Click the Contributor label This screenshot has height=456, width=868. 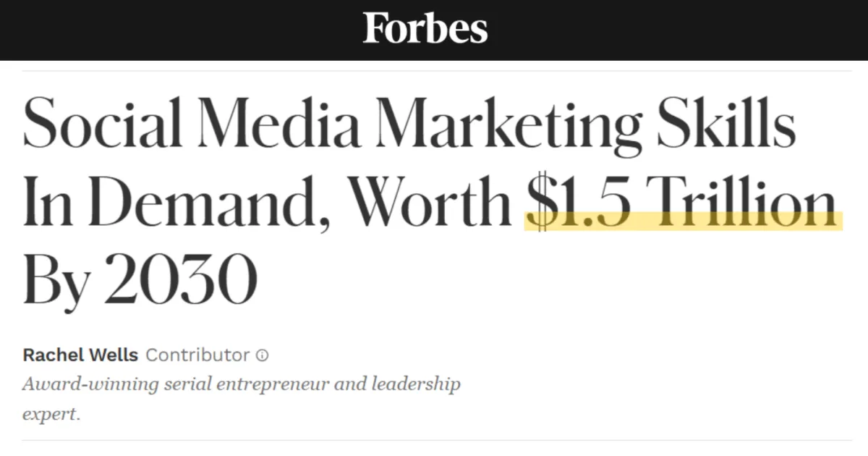coord(197,355)
